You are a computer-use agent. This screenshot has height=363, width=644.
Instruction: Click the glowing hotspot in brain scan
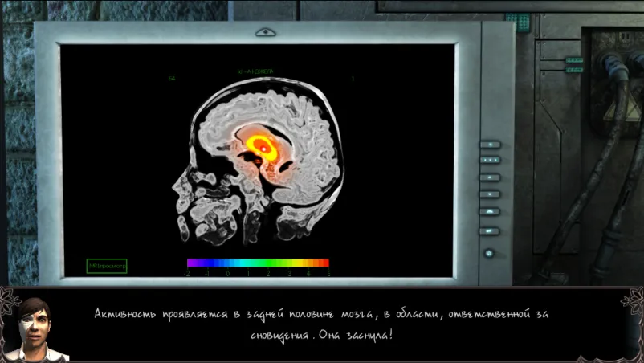263,145
